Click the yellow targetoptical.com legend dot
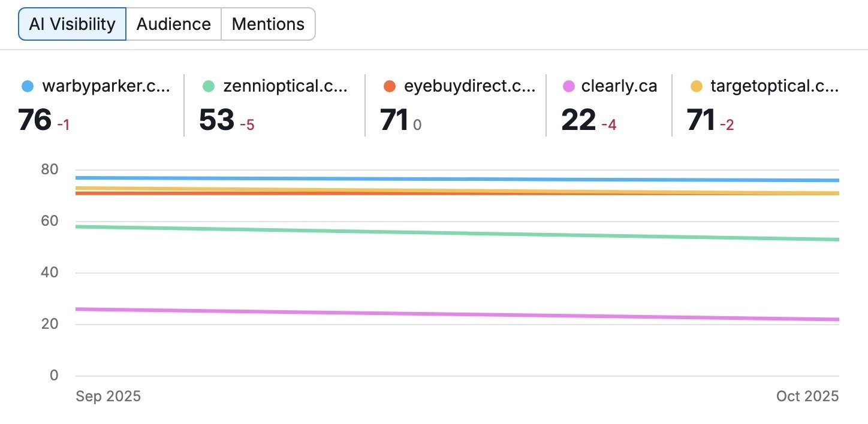Viewport: 868px width, 424px height. click(697, 86)
